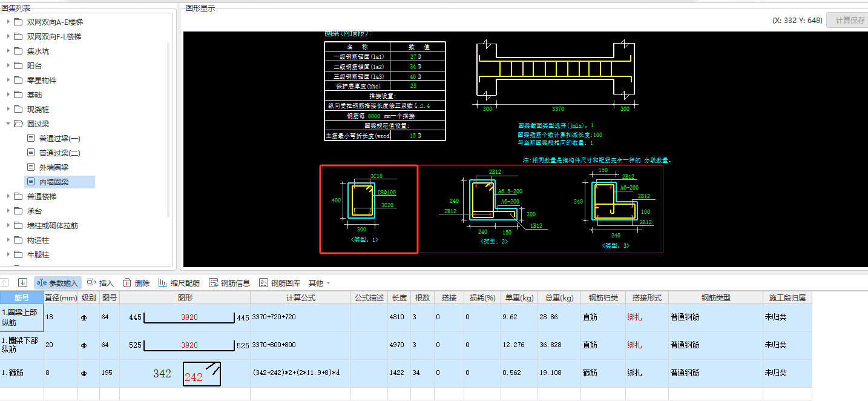This screenshot has width=868, height=401.
Task: Click formula cell 3370+800+800
Action: 300,345
